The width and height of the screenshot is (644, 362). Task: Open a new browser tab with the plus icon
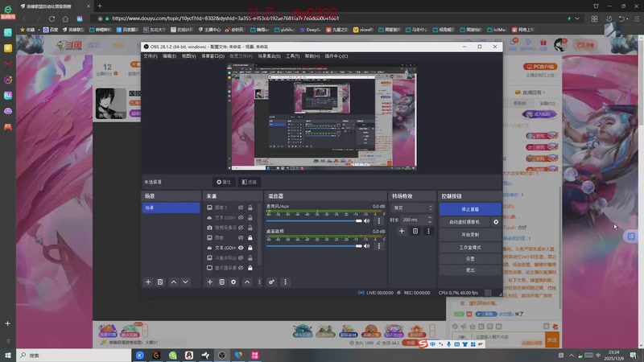pyautogui.click(x=100, y=6)
